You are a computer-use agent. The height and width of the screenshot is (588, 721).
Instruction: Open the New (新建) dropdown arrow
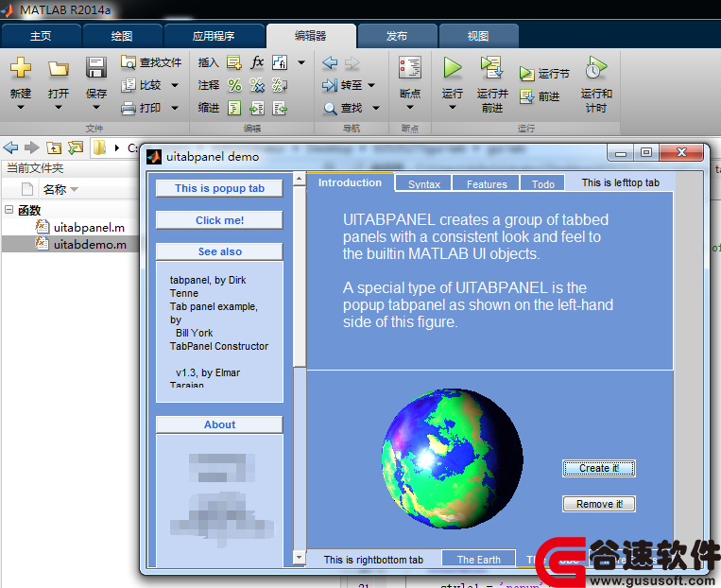(21, 107)
